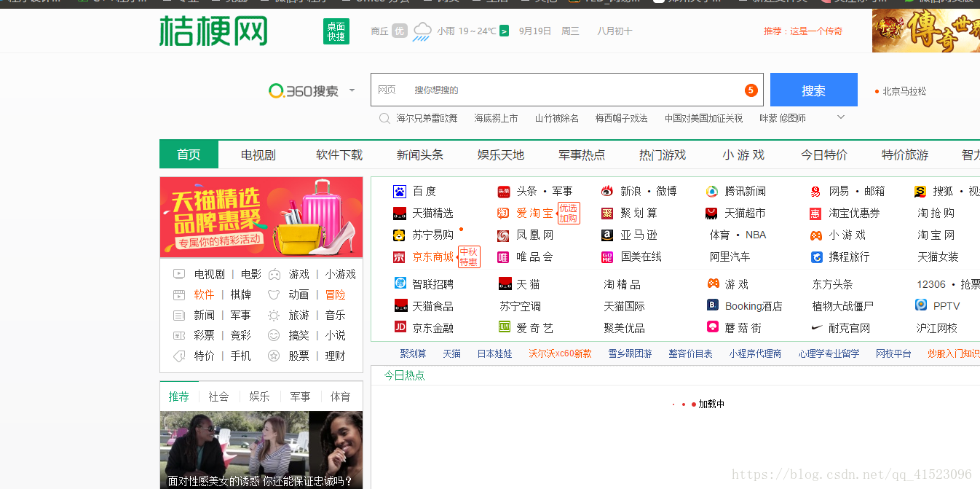Click the Toutiao red icon beside 头条·军事

[x=504, y=192]
